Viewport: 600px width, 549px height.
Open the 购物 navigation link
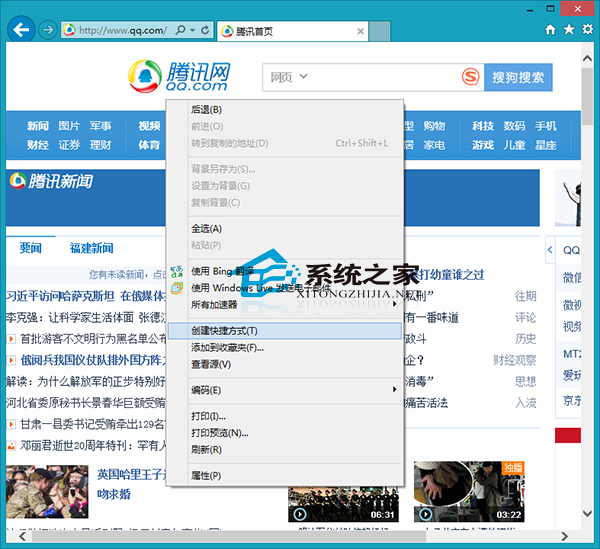coord(434,126)
